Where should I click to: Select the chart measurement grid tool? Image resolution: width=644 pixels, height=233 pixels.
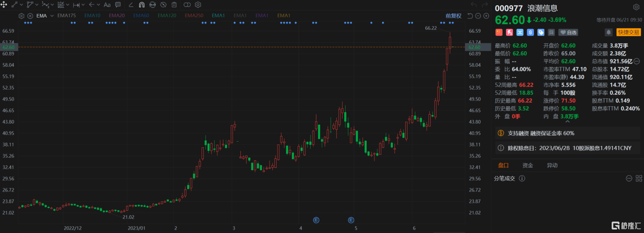click(x=61, y=5)
